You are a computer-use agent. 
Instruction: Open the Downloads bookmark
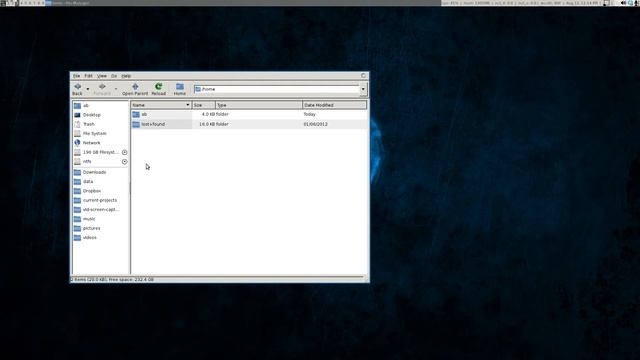(100, 172)
